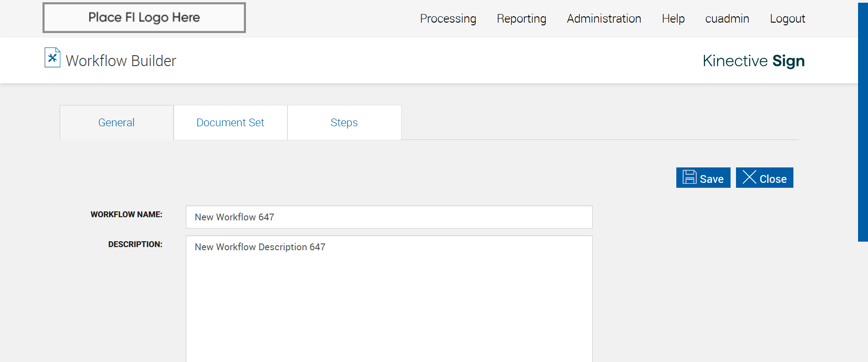
Task: Click the DESCRIPTION field label
Action: click(135, 244)
